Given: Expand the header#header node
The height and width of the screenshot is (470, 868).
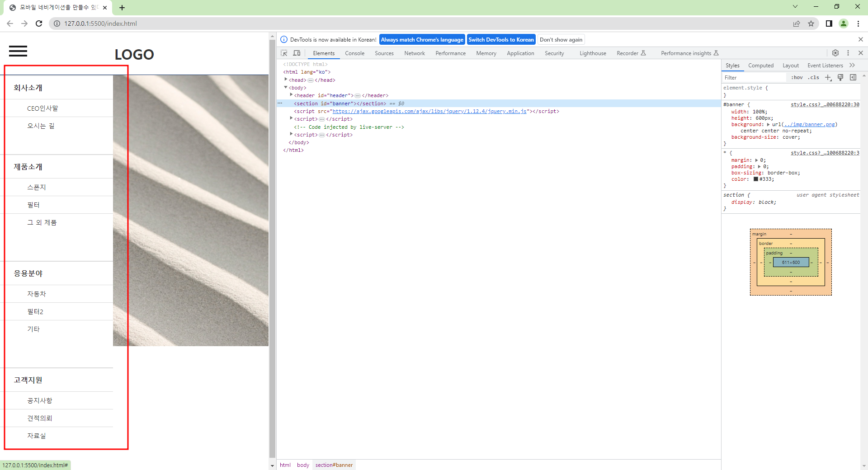Looking at the screenshot, I should tap(291, 95).
